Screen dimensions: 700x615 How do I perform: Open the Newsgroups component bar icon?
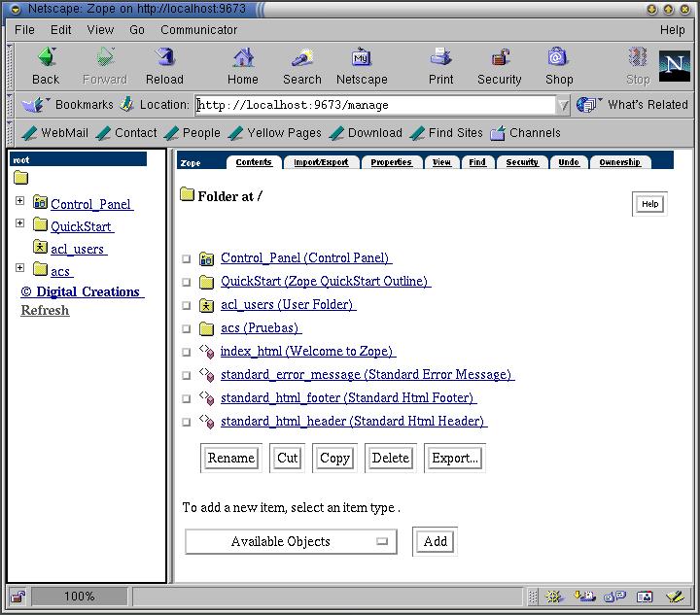614,597
